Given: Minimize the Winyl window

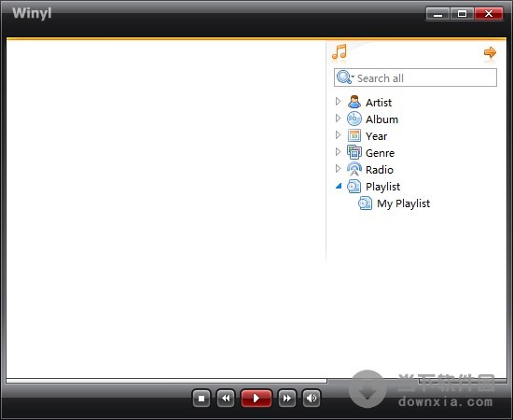Looking at the screenshot, I should click(x=438, y=14).
